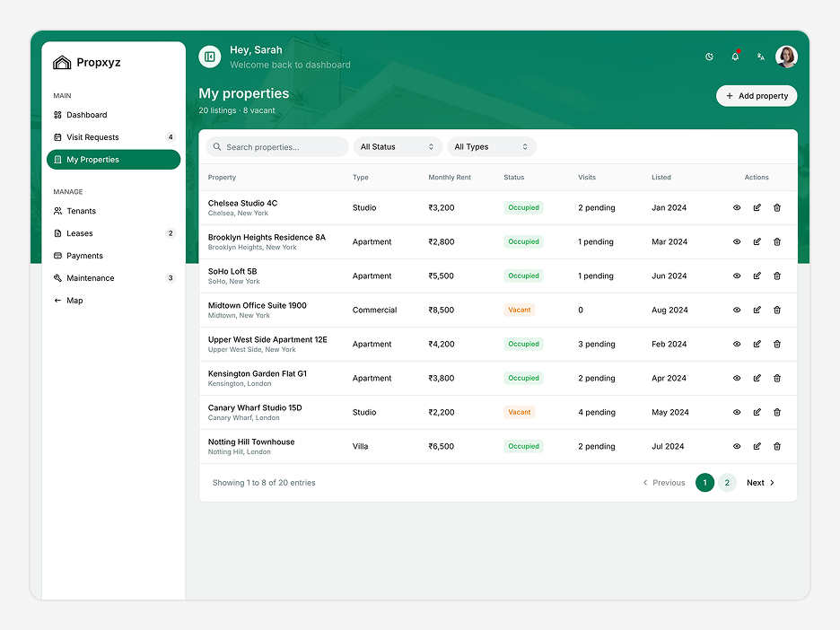Open Notting Hill Townhouse property name
The width and height of the screenshot is (840, 630).
coord(251,442)
